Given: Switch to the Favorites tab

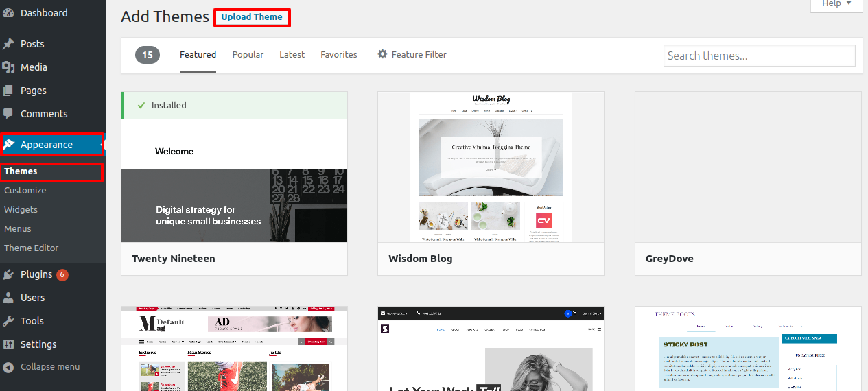Looking at the screenshot, I should [x=339, y=55].
